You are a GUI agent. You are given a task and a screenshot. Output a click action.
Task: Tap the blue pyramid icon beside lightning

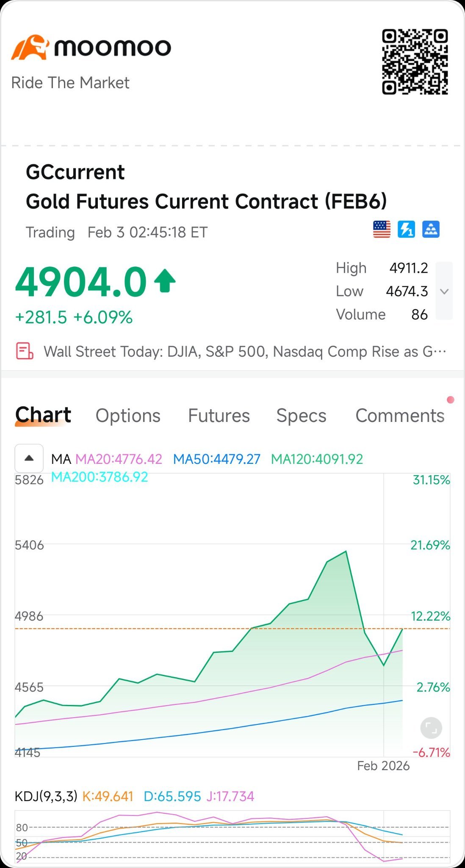coord(431,230)
